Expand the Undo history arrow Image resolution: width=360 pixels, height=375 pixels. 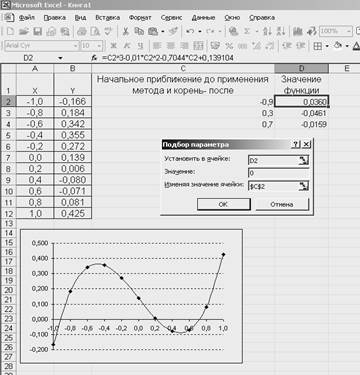200,32
